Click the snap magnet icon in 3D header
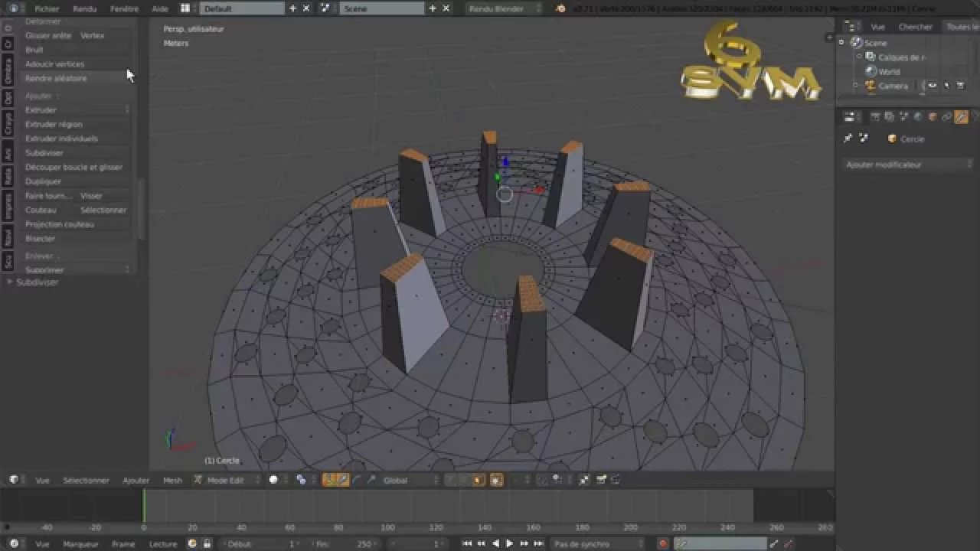This screenshot has height=551, width=980. pos(542,480)
